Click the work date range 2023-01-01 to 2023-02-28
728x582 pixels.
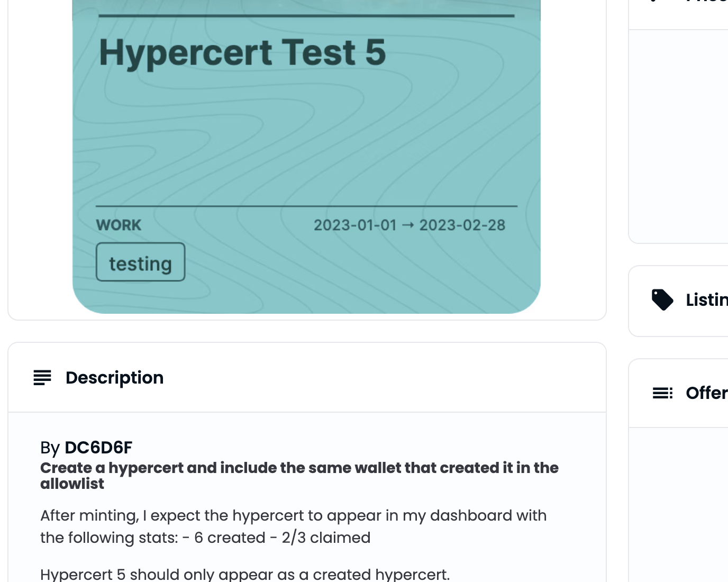click(x=409, y=224)
